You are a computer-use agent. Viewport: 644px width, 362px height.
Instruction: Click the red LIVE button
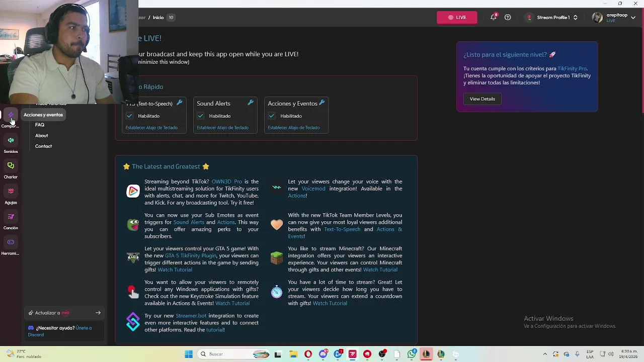tap(457, 17)
